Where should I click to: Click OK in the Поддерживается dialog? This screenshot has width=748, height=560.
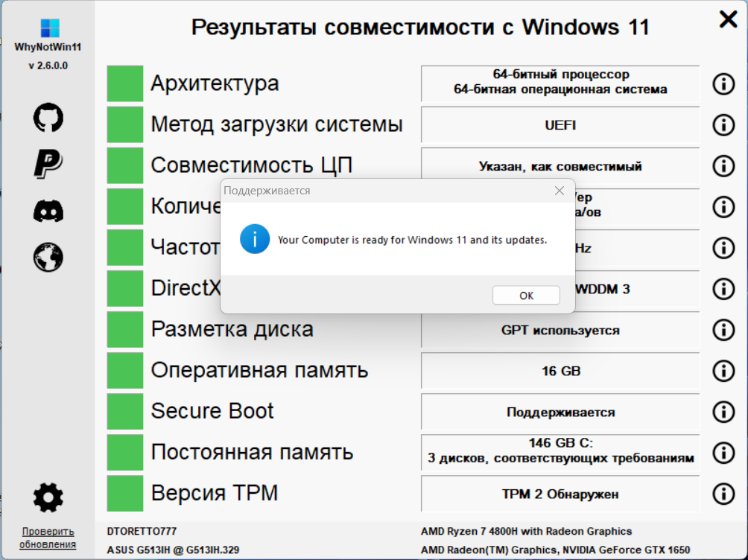pos(526,295)
